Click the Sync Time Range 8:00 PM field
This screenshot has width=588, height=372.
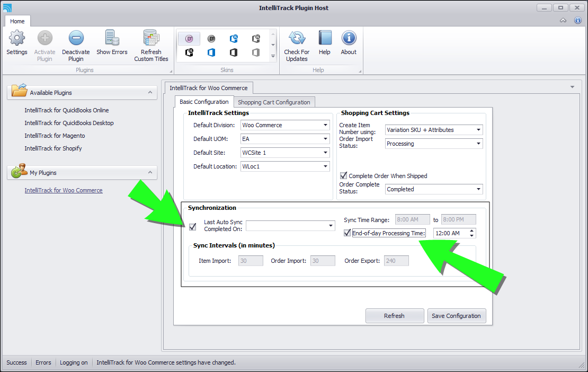[459, 219]
